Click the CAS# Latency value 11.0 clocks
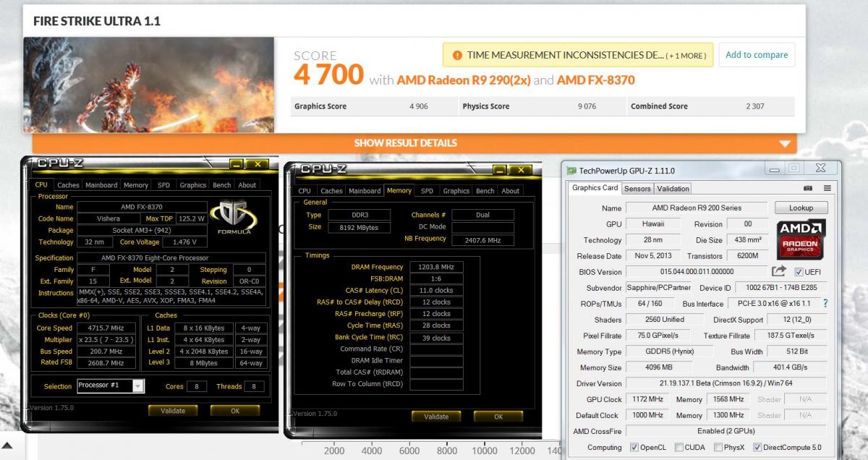Image resolution: width=868 pixels, height=460 pixels. pyautogui.click(x=436, y=290)
